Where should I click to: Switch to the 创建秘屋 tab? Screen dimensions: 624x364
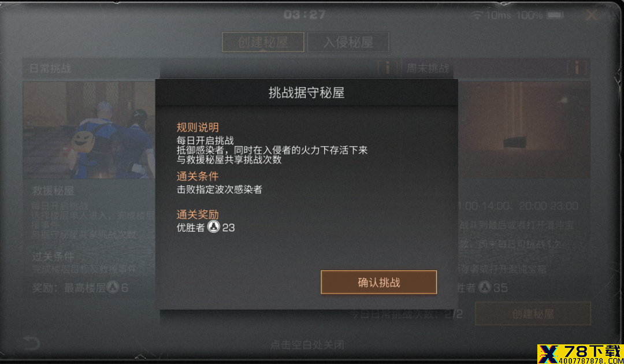pos(263,42)
